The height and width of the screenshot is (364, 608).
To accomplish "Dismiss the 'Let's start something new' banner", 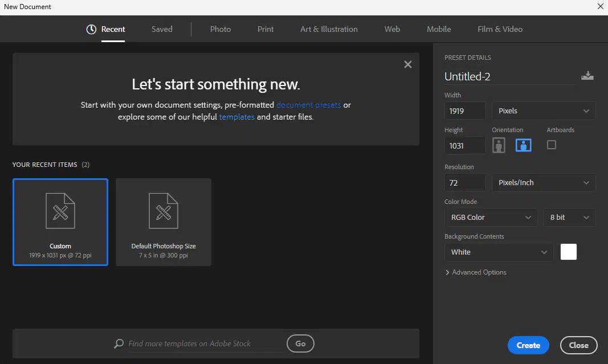I will pyautogui.click(x=407, y=64).
